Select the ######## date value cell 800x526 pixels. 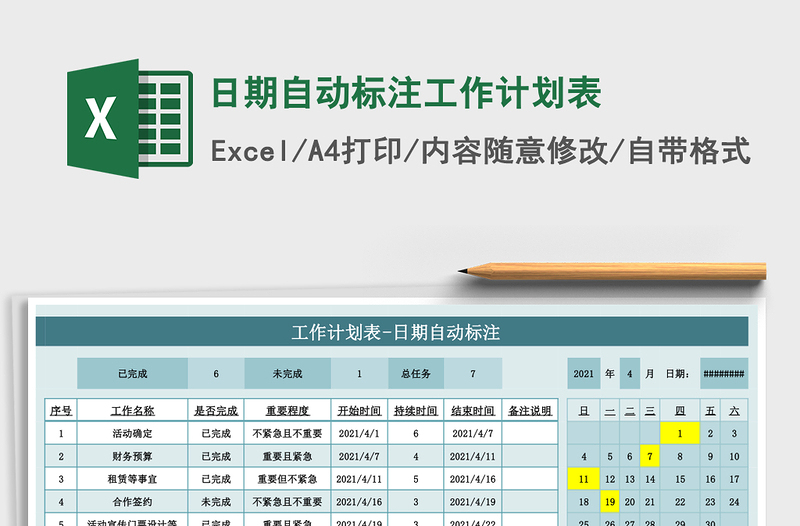(724, 374)
